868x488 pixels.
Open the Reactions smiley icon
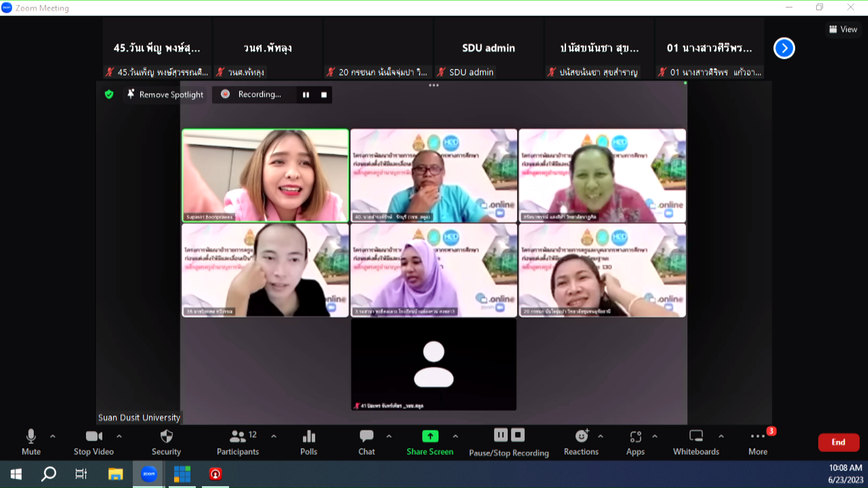(x=581, y=436)
